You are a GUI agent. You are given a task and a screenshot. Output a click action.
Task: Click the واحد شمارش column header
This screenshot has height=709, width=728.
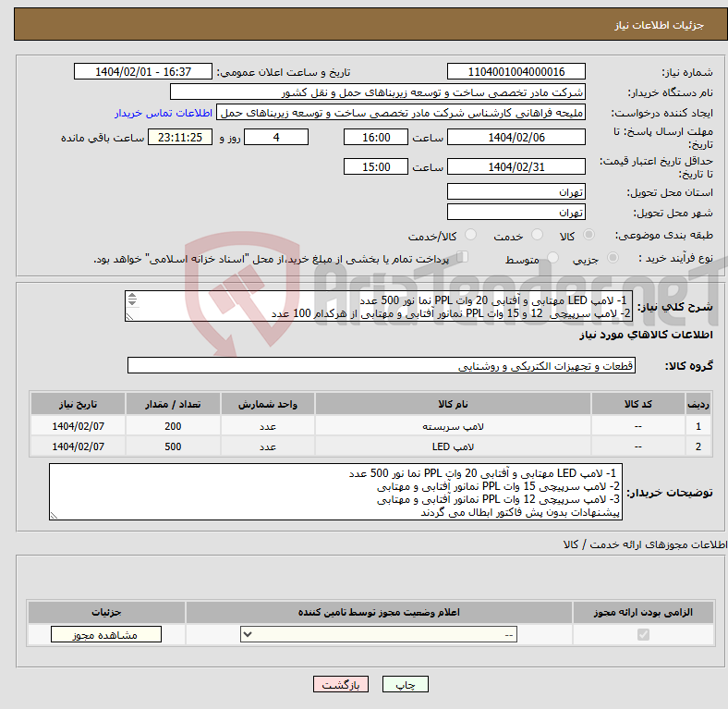click(x=268, y=404)
